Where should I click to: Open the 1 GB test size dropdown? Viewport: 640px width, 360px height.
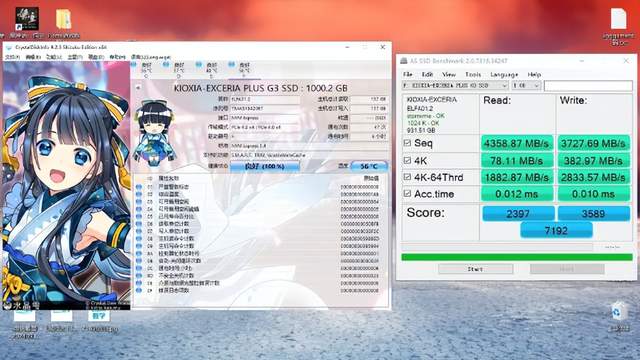(x=526, y=86)
